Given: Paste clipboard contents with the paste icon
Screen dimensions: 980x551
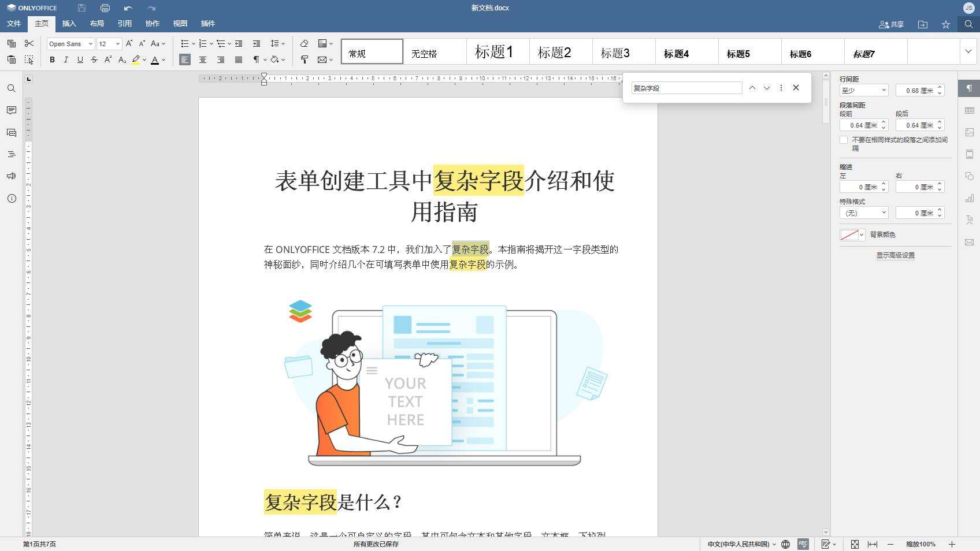Looking at the screenshot, I should click(x=11, y=59).
